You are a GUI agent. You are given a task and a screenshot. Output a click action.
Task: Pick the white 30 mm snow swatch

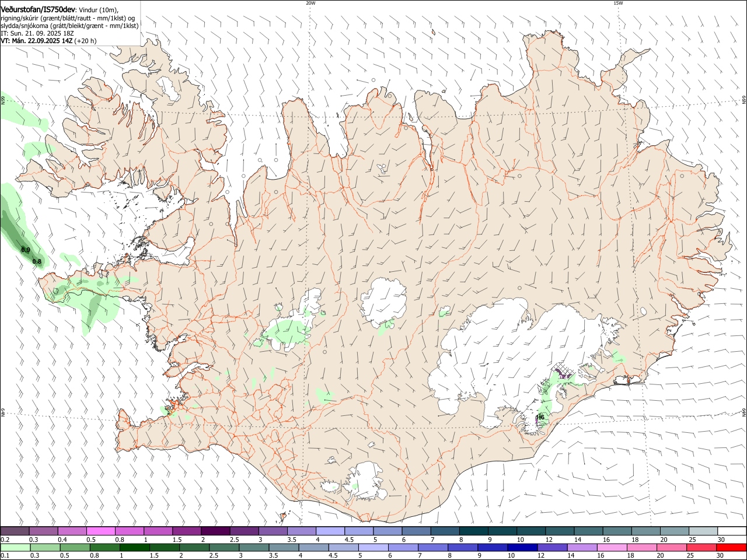[732, 531]
